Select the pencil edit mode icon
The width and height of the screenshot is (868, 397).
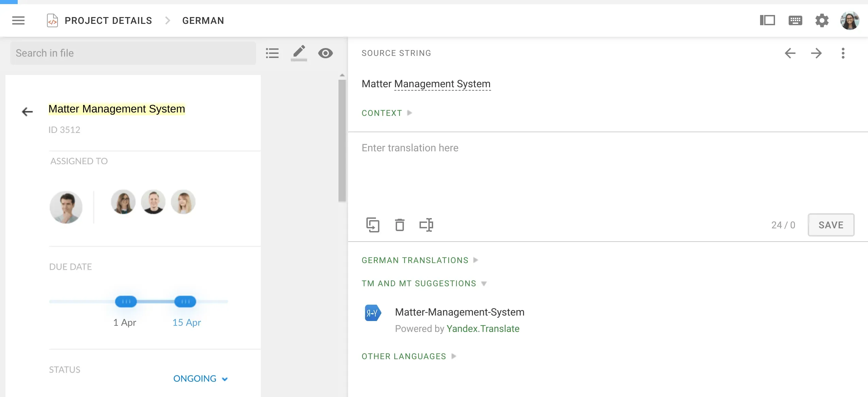pos(299,53)
